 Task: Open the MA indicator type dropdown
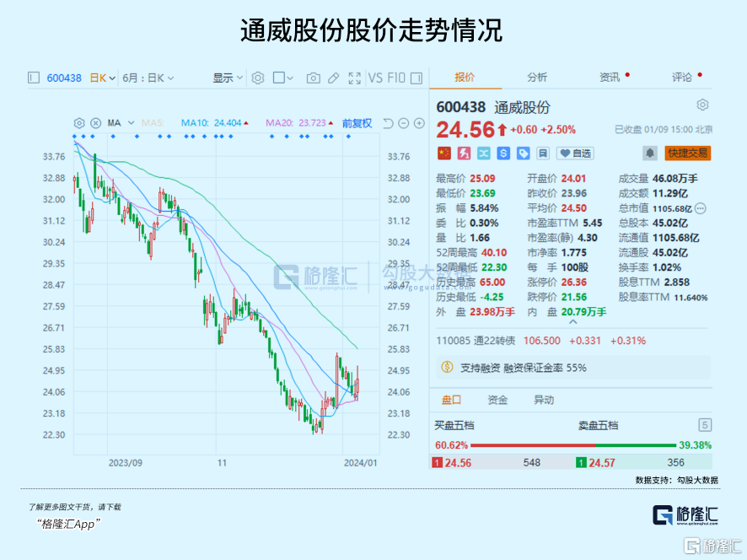pos(121,123)
